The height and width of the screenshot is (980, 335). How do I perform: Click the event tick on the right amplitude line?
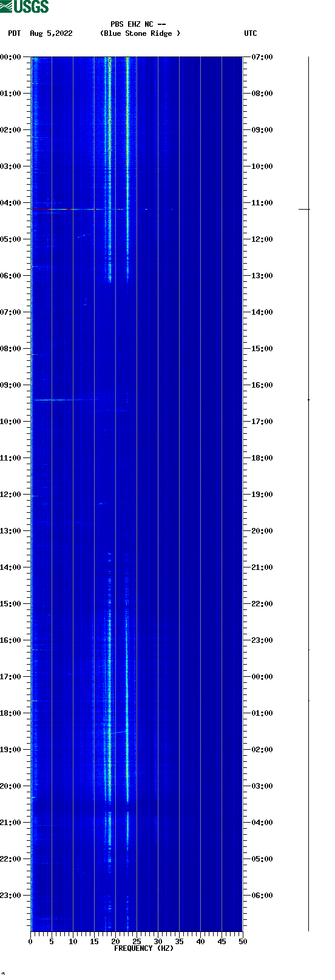pos(304,209)
